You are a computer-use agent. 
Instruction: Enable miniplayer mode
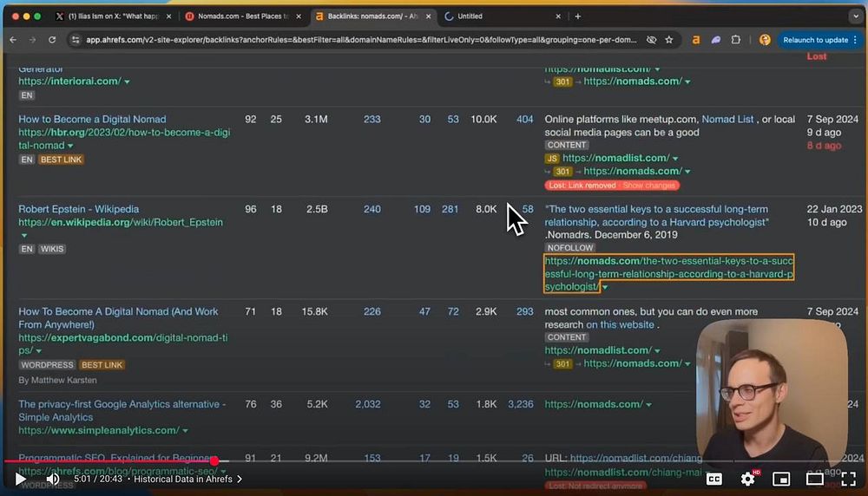click(x=781, y=479)
